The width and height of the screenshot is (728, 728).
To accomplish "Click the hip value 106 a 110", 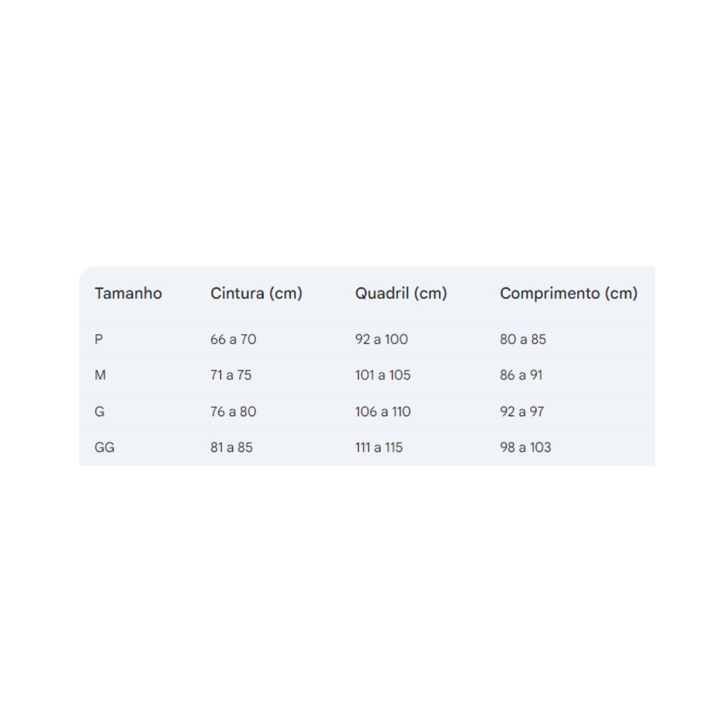I will (382, 412).
